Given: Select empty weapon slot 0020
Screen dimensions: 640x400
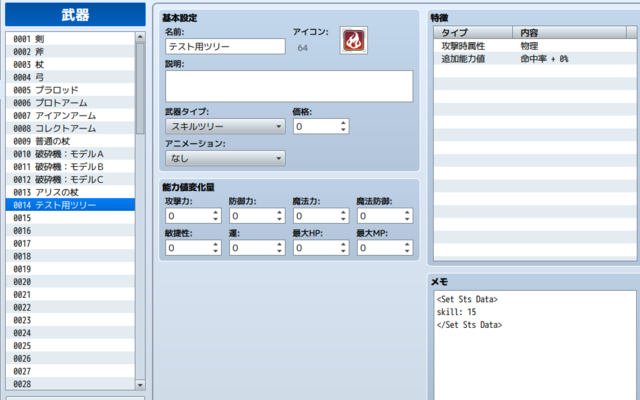Looking at the screenshot, I should 70,282.
